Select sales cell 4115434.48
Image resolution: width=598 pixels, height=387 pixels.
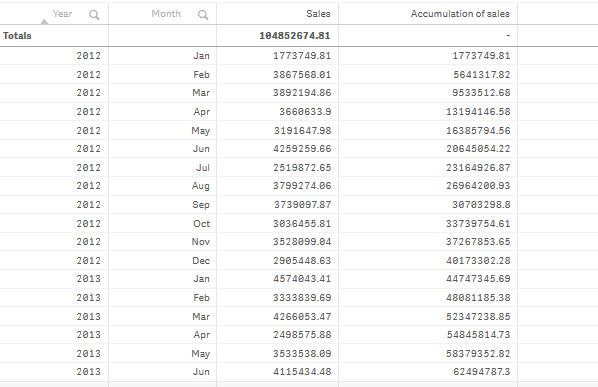click(302, 372)
